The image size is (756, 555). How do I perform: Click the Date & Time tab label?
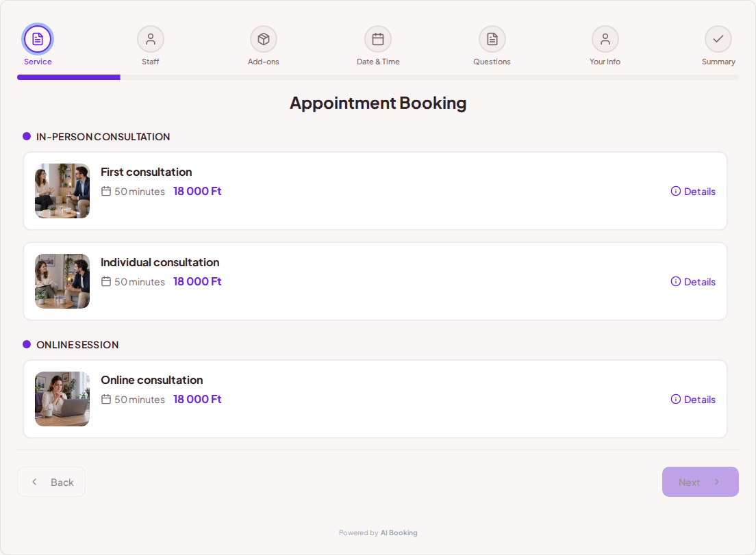(x=378, y=62)
